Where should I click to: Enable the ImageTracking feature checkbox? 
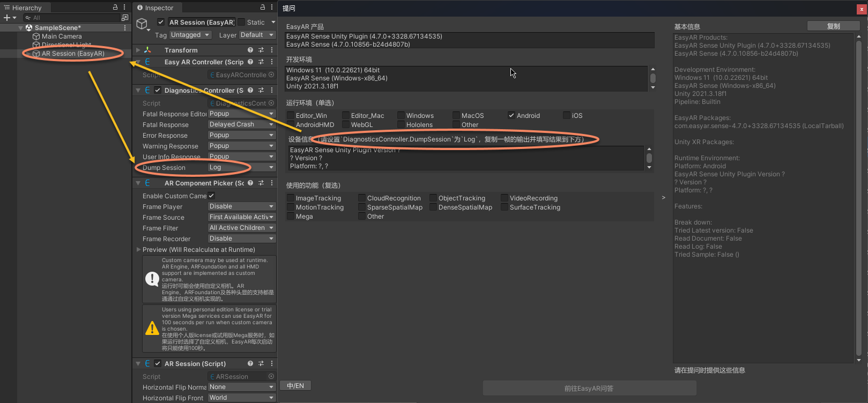tap(291, 198)
